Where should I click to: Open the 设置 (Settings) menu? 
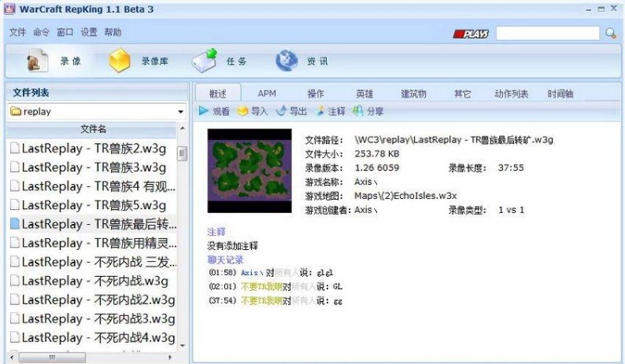click(89, 32)
